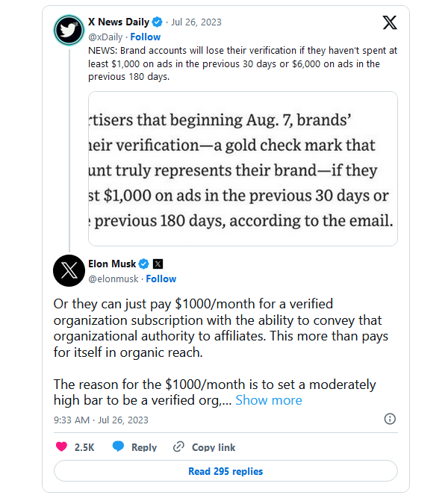Image resolution: width=448 pixels, height=498 pixels.
Task: Open the Elon Musk display name link
Action: click(112, 264)
